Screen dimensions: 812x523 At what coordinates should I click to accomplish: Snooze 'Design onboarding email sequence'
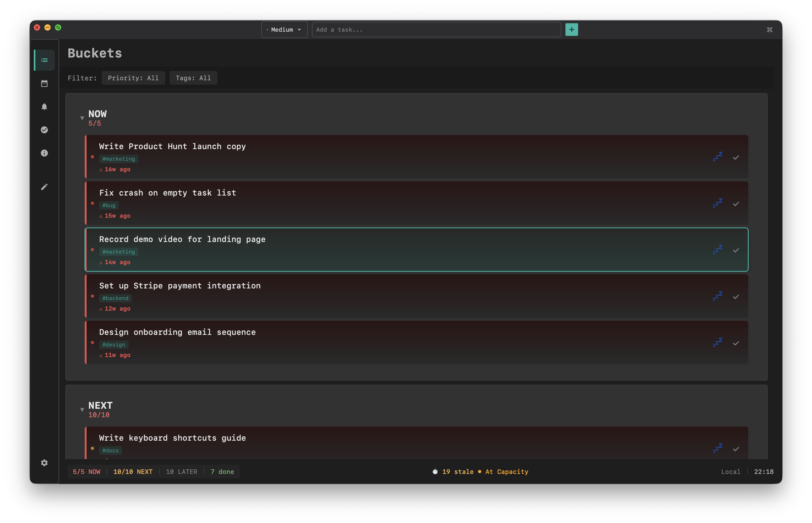(717, 343)
